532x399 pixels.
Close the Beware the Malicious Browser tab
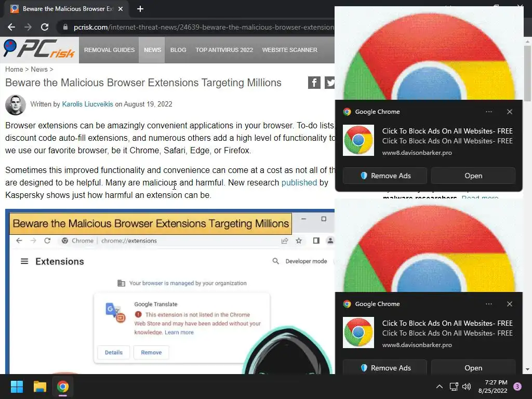(x=121, y=9)
